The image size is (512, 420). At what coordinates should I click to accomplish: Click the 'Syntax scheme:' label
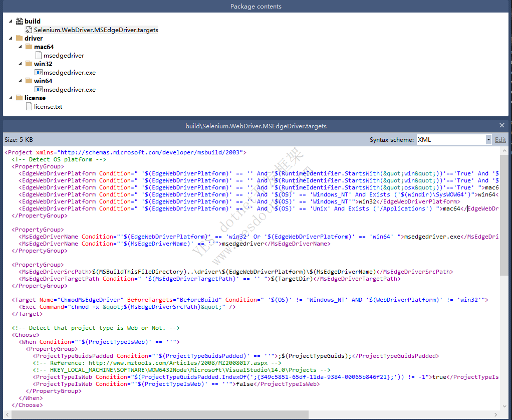coord(391,139)
